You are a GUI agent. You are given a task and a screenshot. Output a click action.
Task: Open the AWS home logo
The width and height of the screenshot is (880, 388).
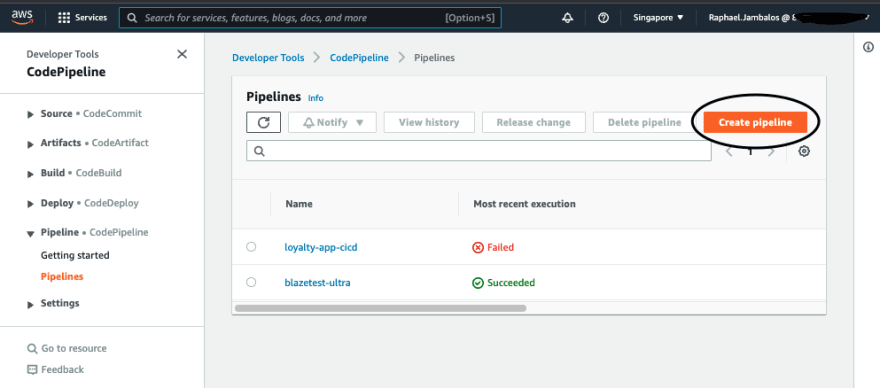click(x=22, y=17)
